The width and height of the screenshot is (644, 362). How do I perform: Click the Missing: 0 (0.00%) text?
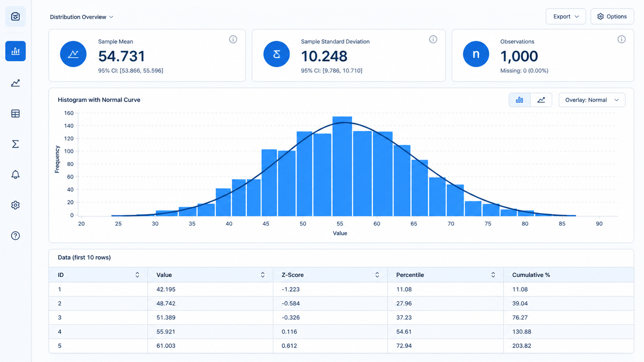(524, 71)
